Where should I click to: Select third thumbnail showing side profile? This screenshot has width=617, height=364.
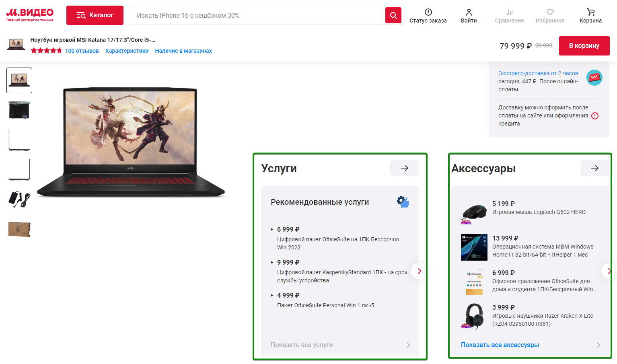click(x=19, y=140)
